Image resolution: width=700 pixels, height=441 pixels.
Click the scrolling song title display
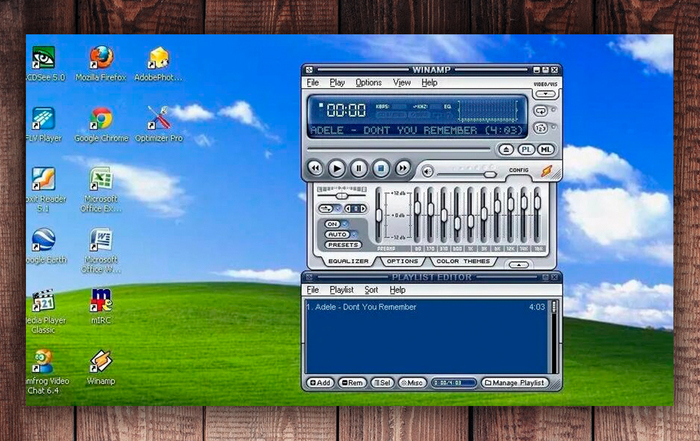(416, 130)
